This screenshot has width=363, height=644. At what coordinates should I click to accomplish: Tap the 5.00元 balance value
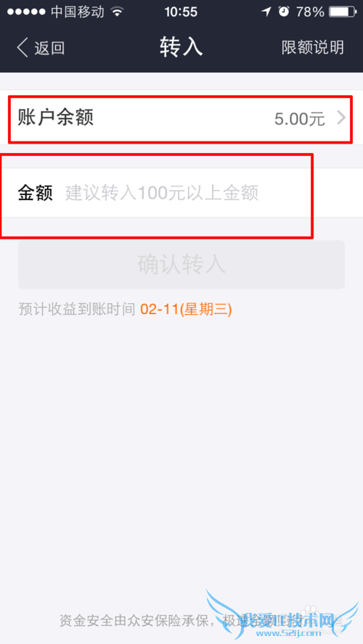(x=300, y=119)
